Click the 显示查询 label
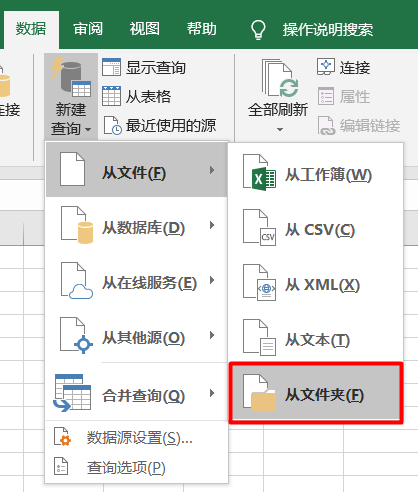The image size is (418, 492). point(156,68)
